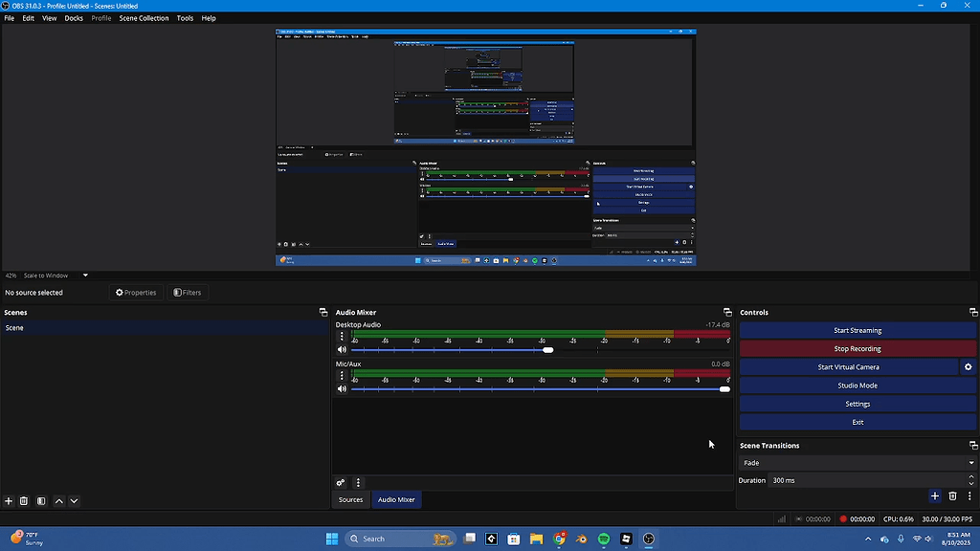
Task: Click Start Streaming button
Action: (x=857, y=330)
